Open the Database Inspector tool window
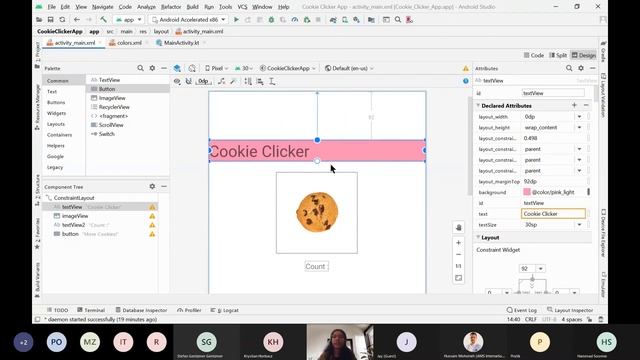Screen dimensions: 640x360 coord(141,310)
